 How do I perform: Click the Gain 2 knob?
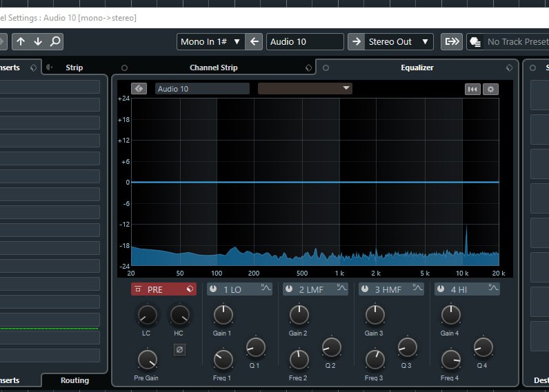coord(299,315)
